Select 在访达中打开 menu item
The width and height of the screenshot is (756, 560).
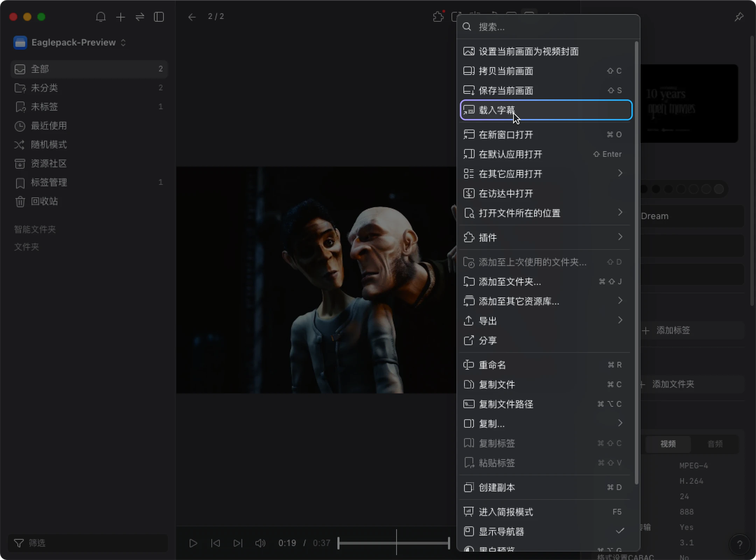546,194
